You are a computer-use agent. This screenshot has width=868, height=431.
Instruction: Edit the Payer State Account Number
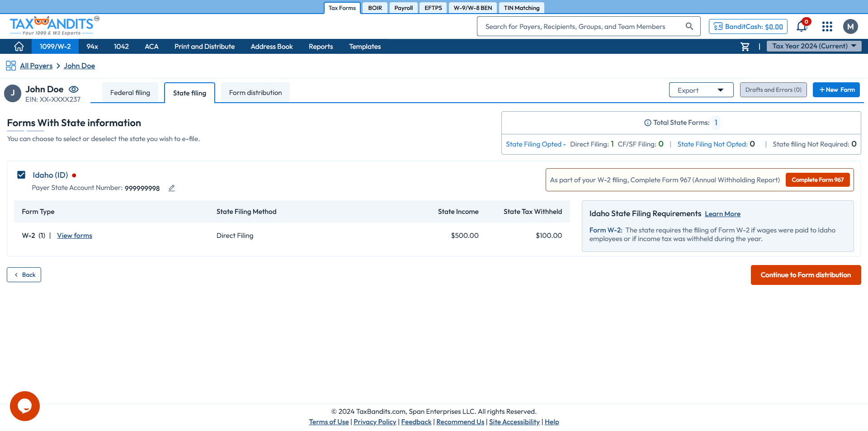(172, 188)
